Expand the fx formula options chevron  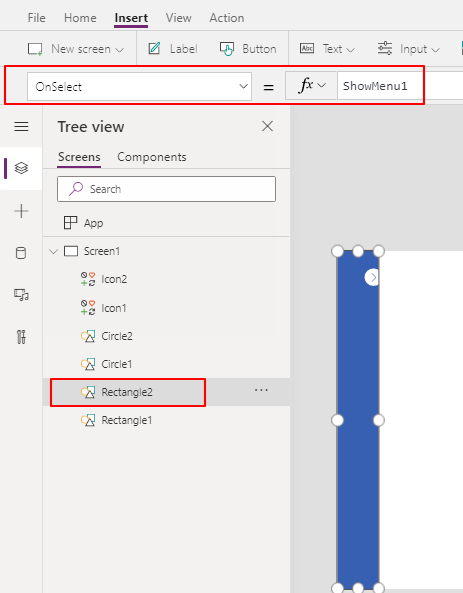point(322,85)
